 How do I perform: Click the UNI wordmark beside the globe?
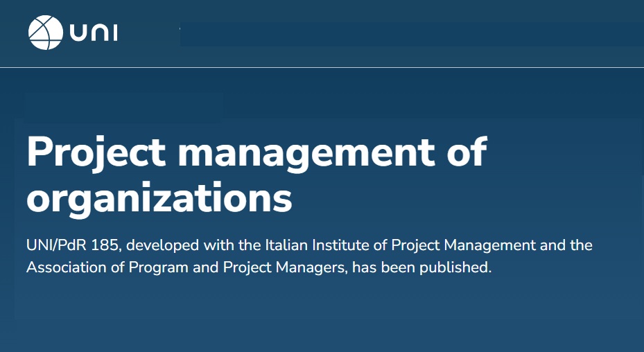[x=94, y=33]
